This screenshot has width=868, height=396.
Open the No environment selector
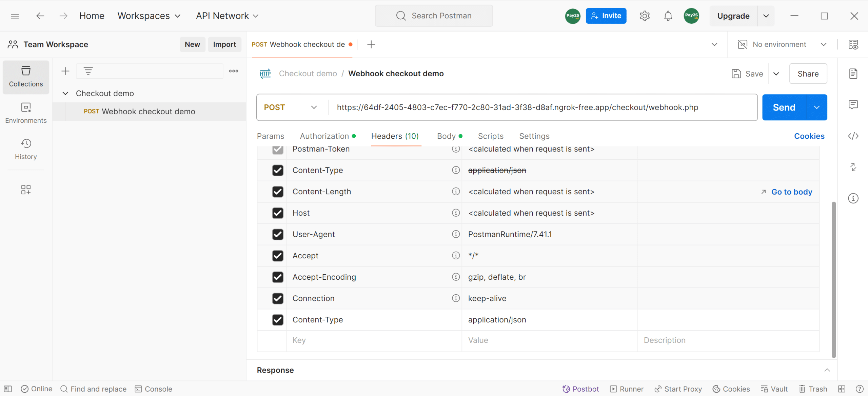(782, 44)
